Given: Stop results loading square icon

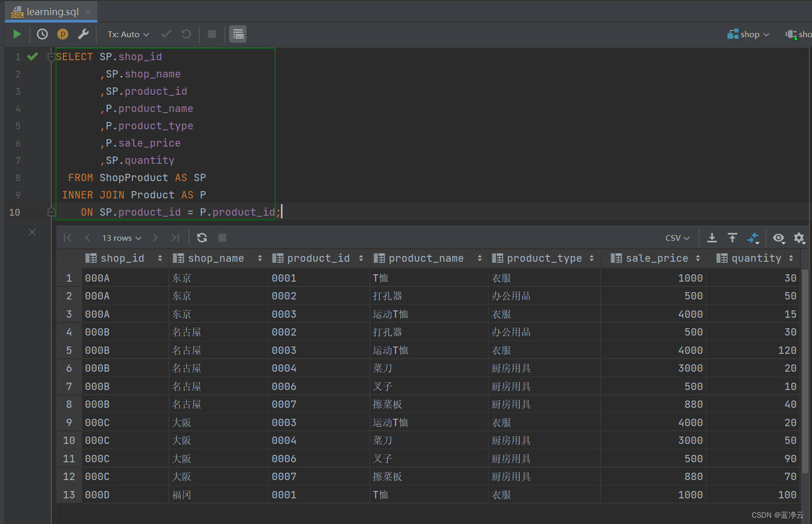Looking at the screenshot, I should click(x=222, y=238).
